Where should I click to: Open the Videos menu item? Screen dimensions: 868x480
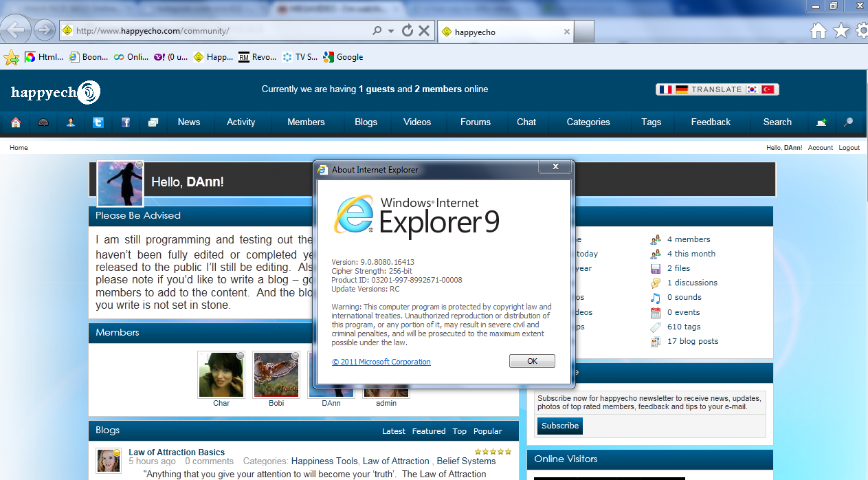[417, 122]
